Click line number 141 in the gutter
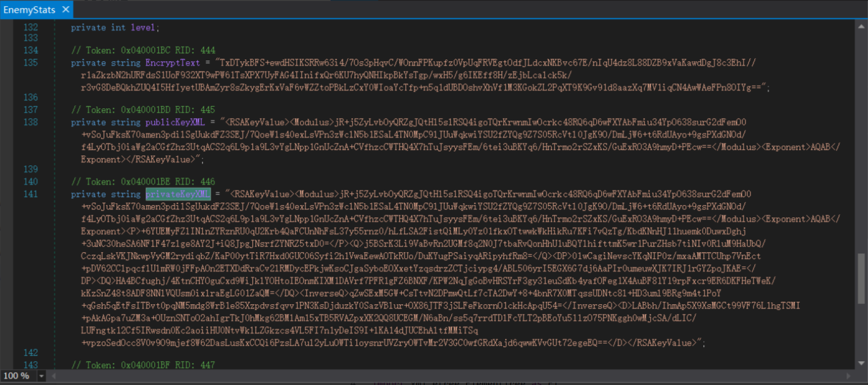The image size is (868, 385). click(31, 194)
